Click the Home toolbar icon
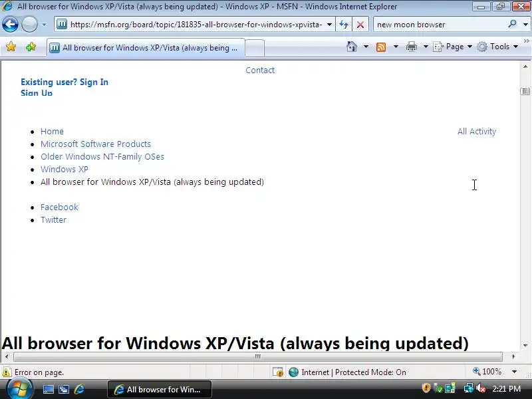Screen dimensions: 532x399 click(x=352, y=47)
